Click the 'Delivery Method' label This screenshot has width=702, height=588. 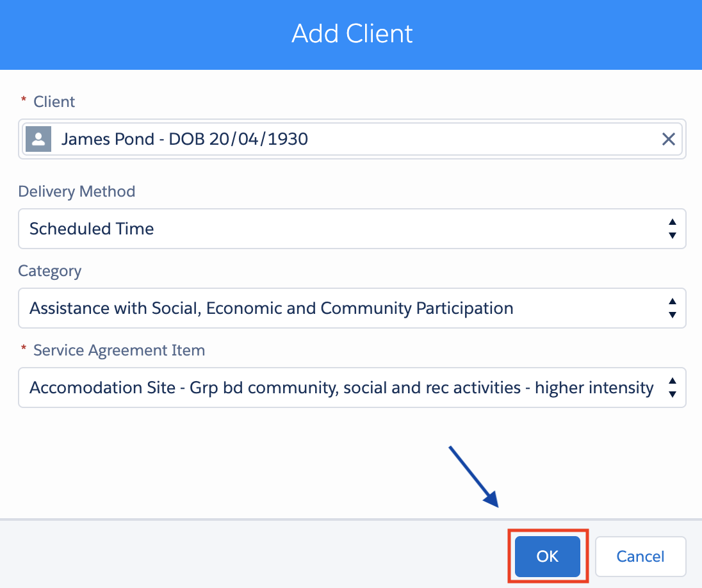pyautogui.click(x=77, y=192)
